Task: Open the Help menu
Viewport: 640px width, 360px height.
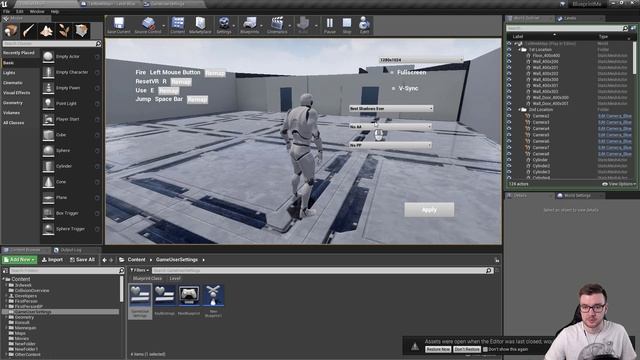Action: click(x=55, y=12)
